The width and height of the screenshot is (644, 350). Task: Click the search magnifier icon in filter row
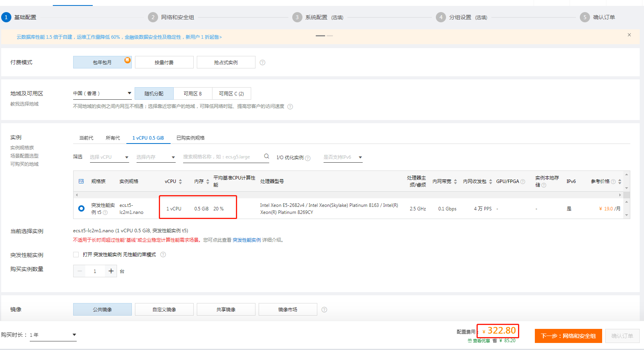point(266,156)
